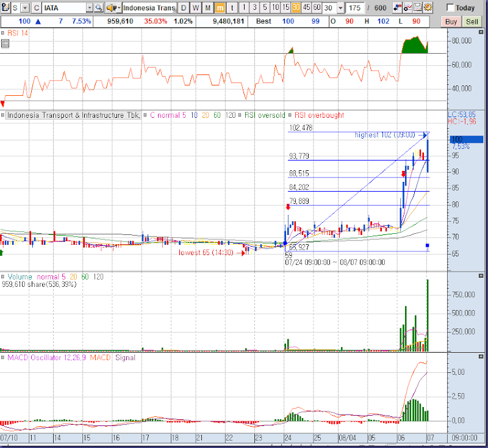Select the 1 minute interval button
Viewport: 488px width, 448px height.
point(245,7)
